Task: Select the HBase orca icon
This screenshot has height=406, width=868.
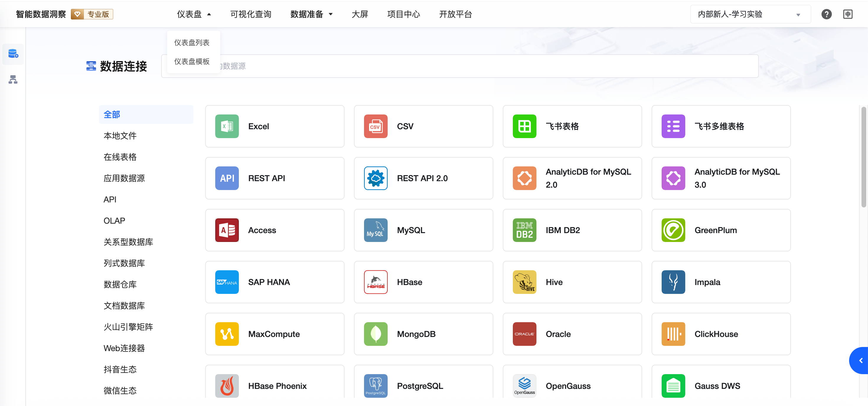Action: pyautogui.click(x=376, y=282)
